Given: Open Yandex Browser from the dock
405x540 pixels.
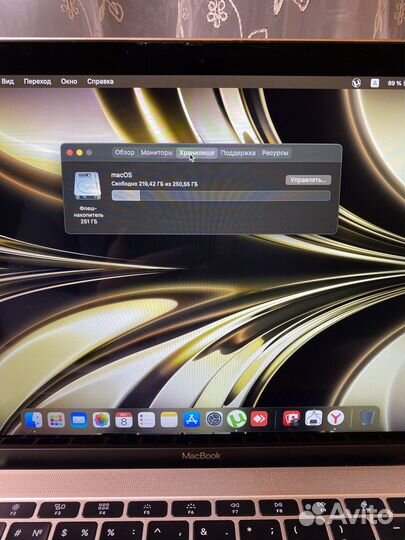Looking at the screenshot, I should coord(335,418).
